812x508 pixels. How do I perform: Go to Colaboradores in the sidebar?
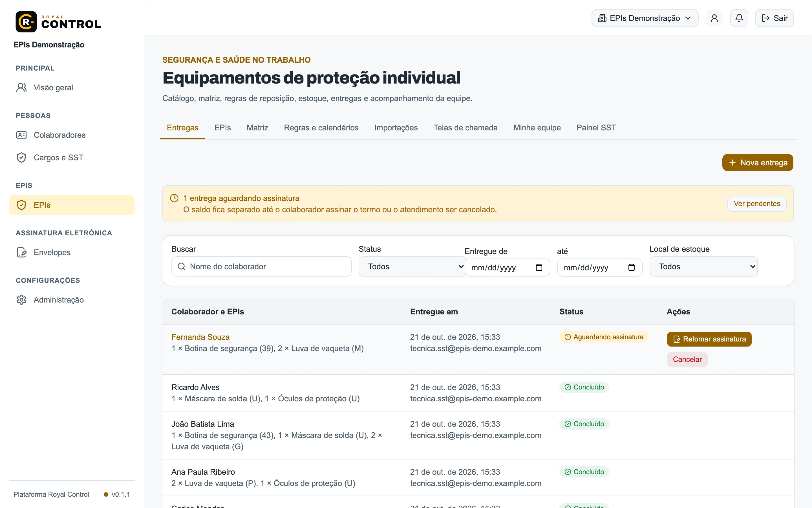[x=72, y=135]
